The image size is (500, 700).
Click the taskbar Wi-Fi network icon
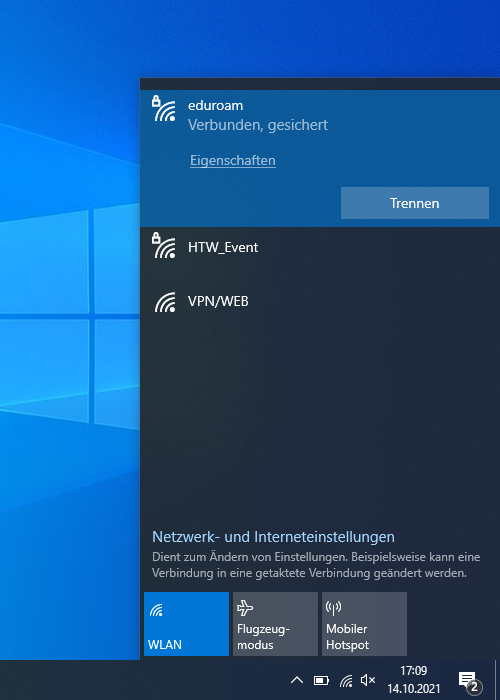click(x=346, y=680)
